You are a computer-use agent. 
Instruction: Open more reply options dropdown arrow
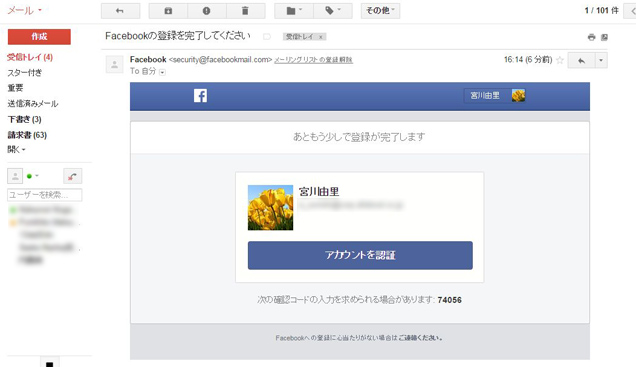(601, 60)
